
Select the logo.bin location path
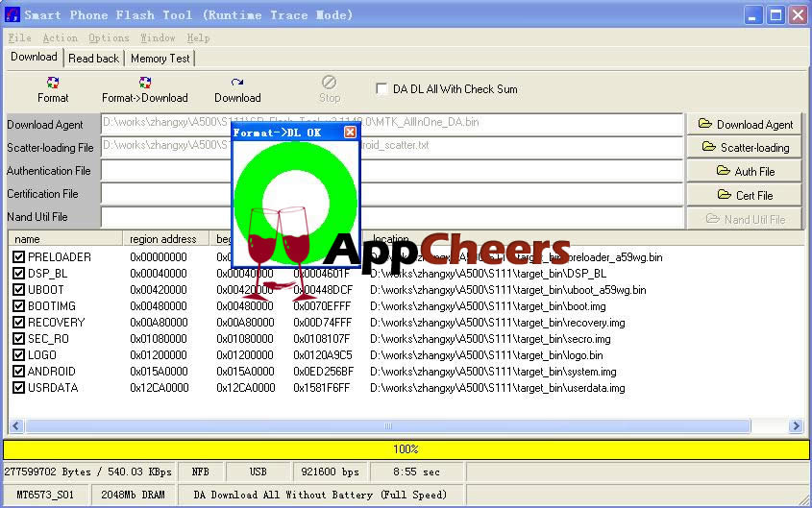(486, 355)
